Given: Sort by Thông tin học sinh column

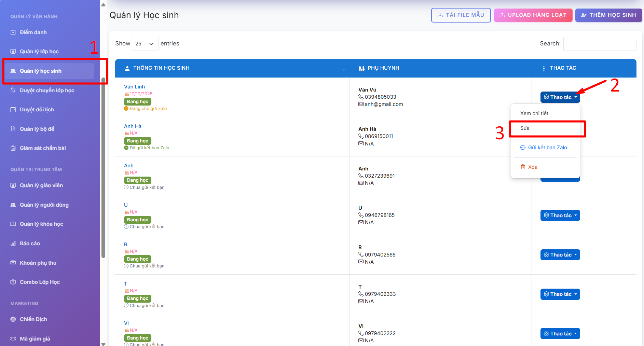Looking at the screenshot, I should click(x=161, y=68).
